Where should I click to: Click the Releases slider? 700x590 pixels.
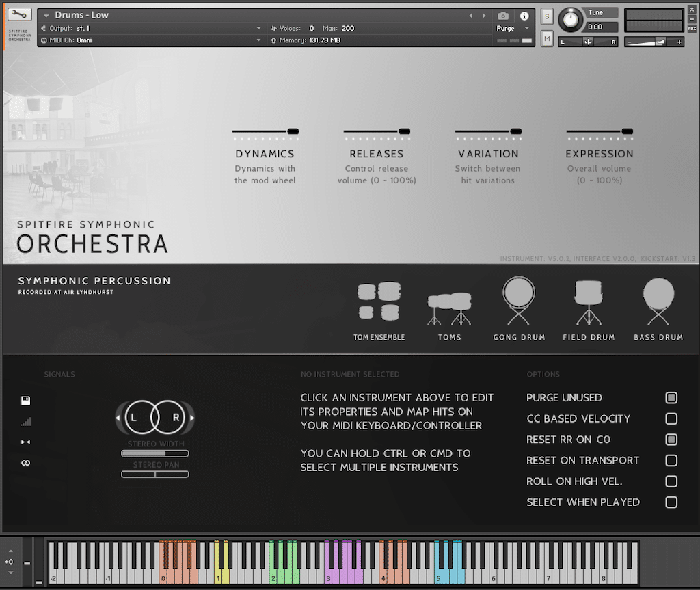(x=377, y=131)
